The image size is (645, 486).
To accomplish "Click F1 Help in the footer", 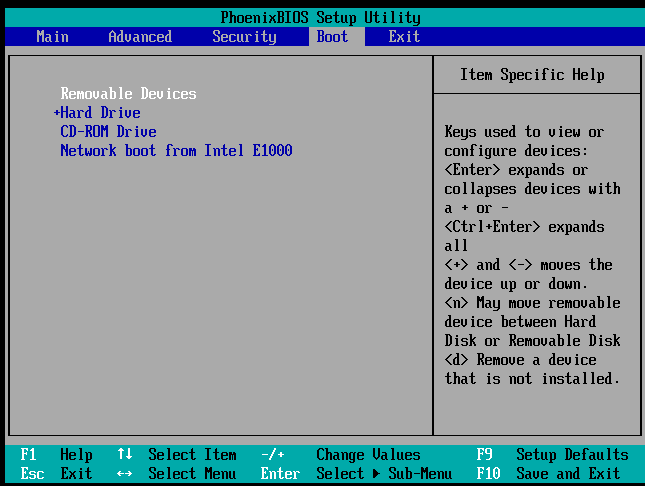I will point(56,455).
